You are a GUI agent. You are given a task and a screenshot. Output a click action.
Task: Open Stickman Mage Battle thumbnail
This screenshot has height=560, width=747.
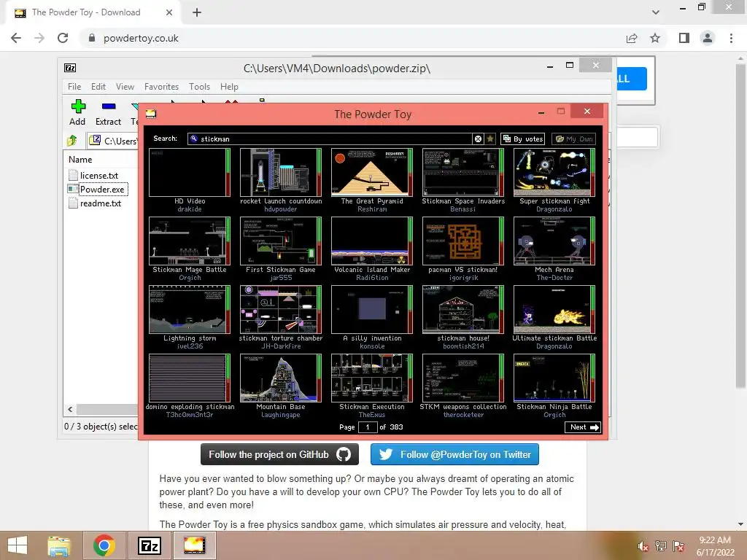[189, 241]
